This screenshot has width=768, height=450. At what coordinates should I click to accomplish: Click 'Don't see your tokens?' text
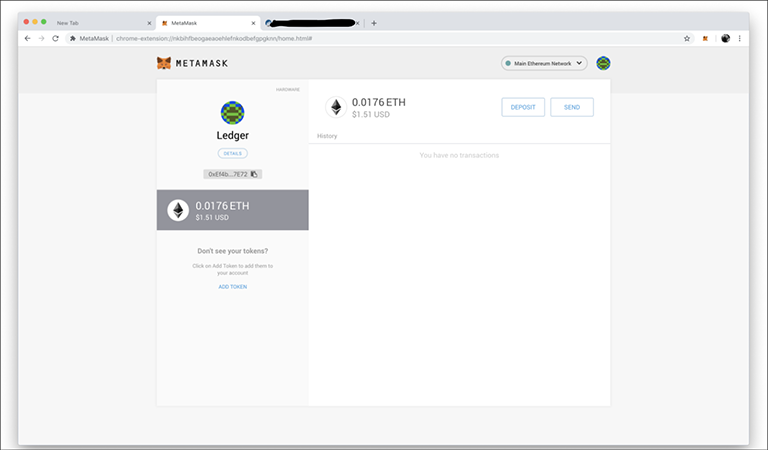(233, 251)
